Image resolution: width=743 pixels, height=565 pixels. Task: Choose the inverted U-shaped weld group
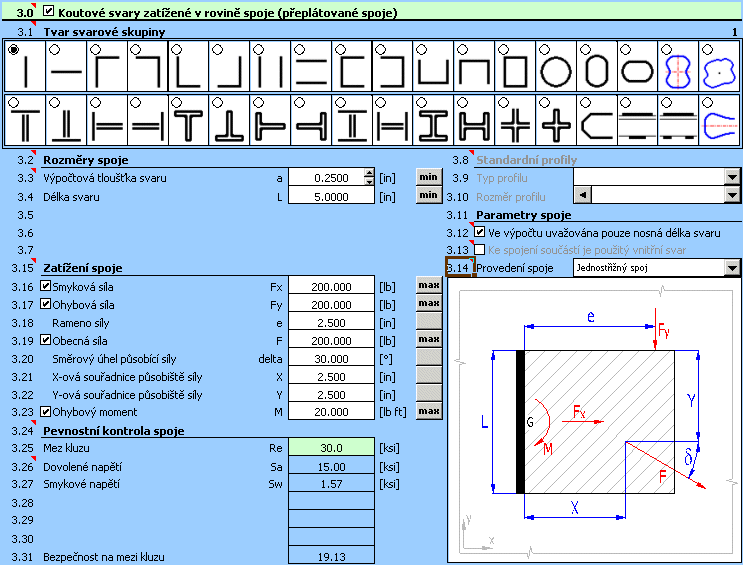click(x=462, y=49)
